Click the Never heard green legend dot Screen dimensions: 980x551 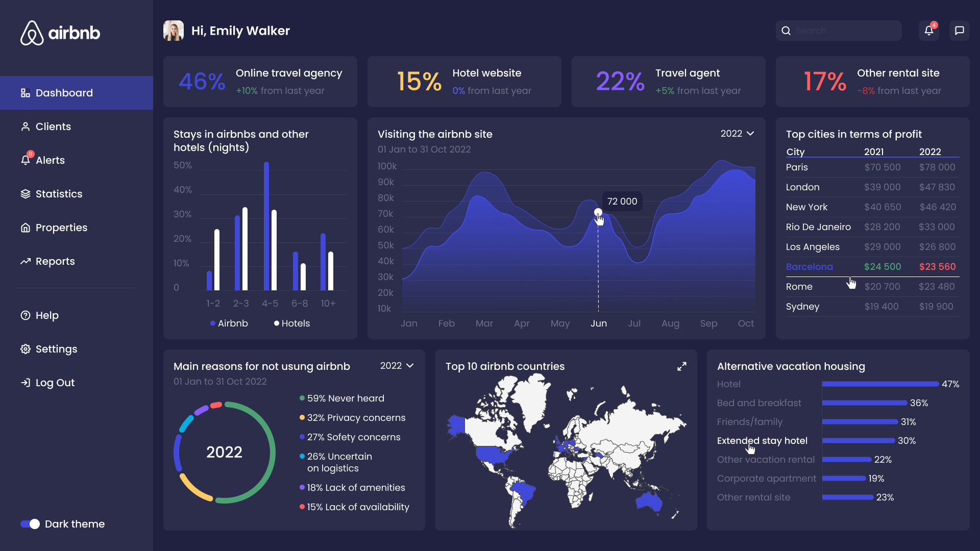tap(302, 398)
